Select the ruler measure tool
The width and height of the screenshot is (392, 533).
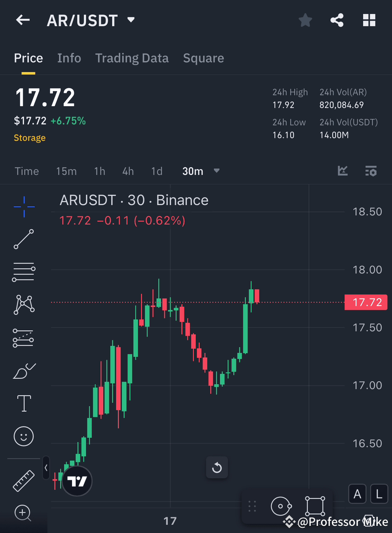[x=24, y=480]
